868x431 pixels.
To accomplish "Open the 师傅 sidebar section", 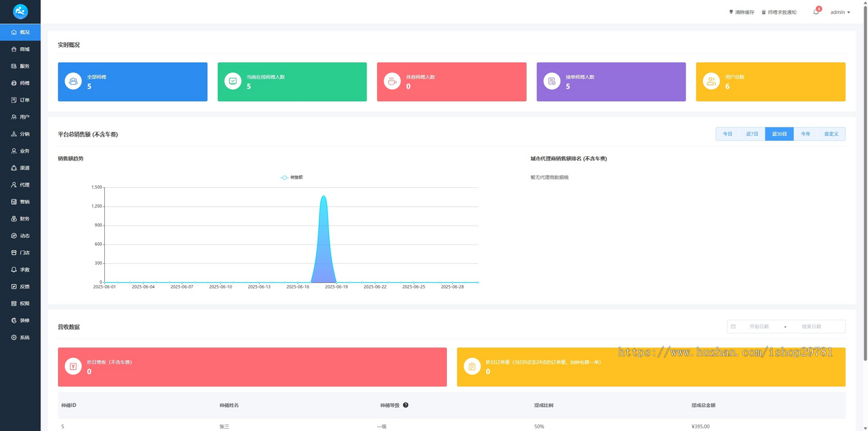I will (x=20, y=83).
